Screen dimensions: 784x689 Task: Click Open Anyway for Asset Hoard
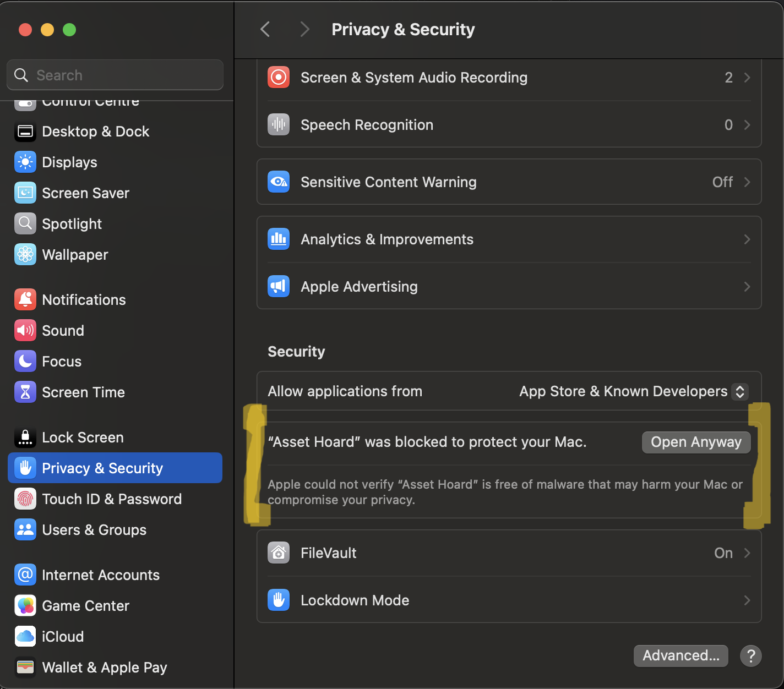pos(695,442)
